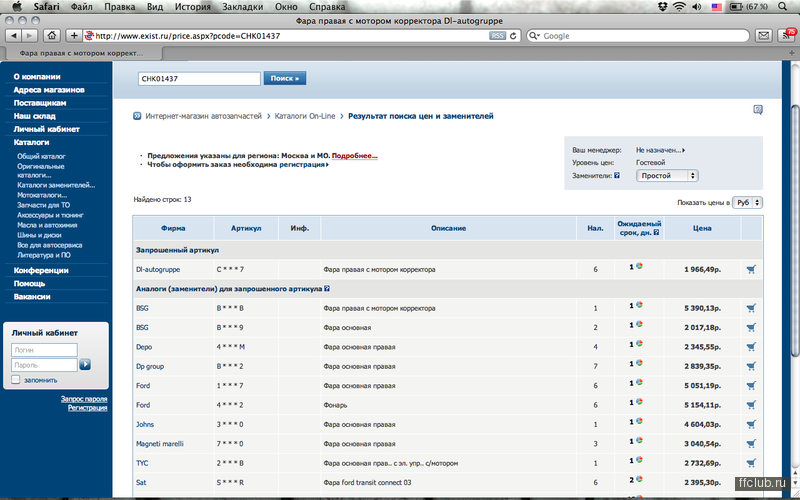800x500 pixels.
Task: Open the Каталоги On-Line breadcrumb
Action: tap(305, 116)
